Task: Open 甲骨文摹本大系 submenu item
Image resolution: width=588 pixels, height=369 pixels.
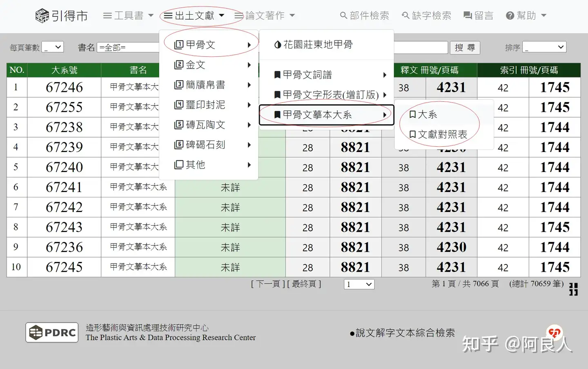Action: pos(327,115)
